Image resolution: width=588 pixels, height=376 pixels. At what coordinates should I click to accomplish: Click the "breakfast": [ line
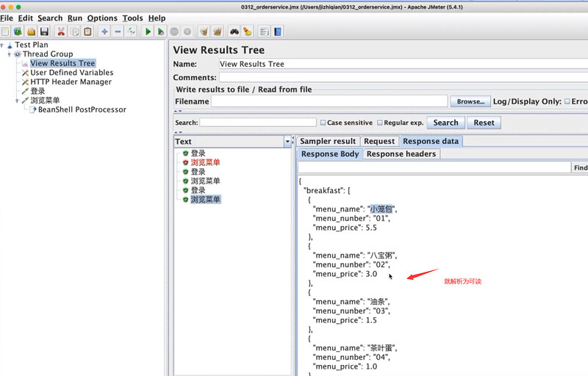[x=326, y=191]
